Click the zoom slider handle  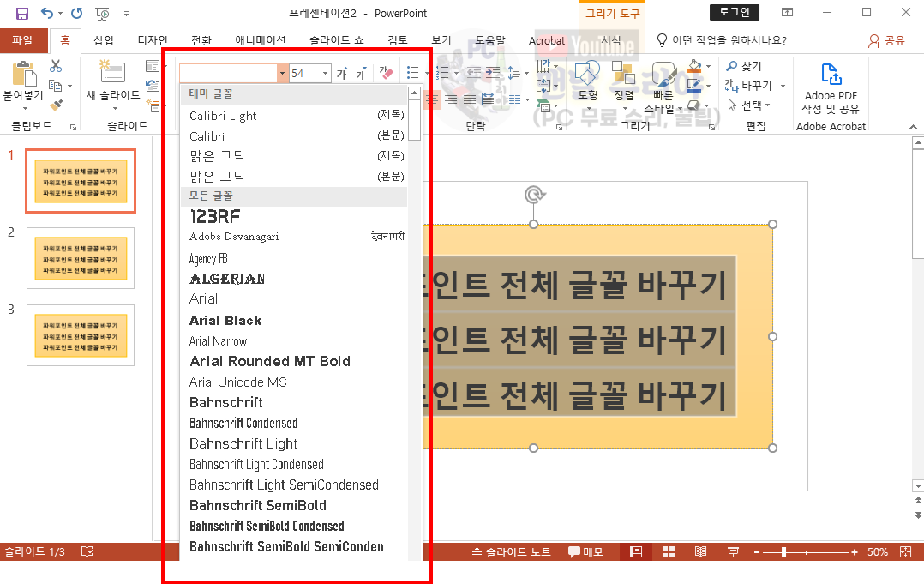[x=783, y=552]
